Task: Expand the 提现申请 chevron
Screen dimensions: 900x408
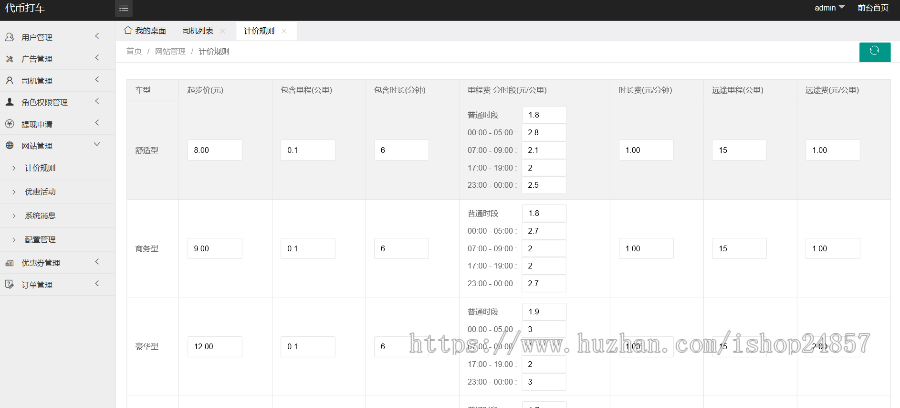Action: click(x=97, y=123)
